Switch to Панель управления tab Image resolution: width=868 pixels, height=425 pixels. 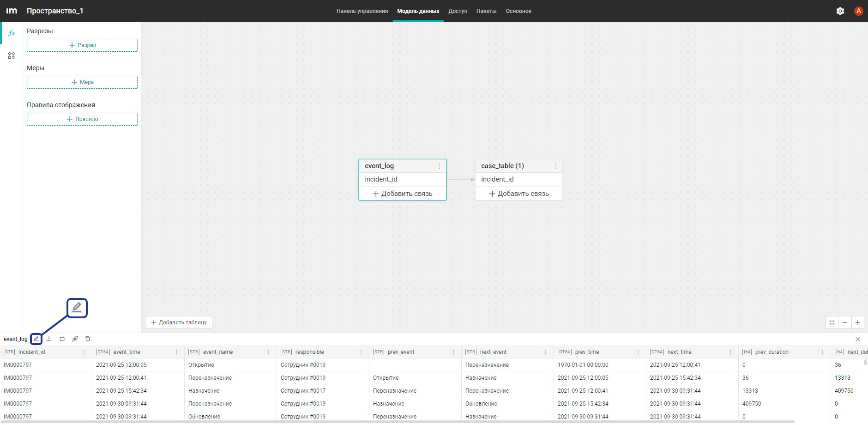tap(362, 11)
